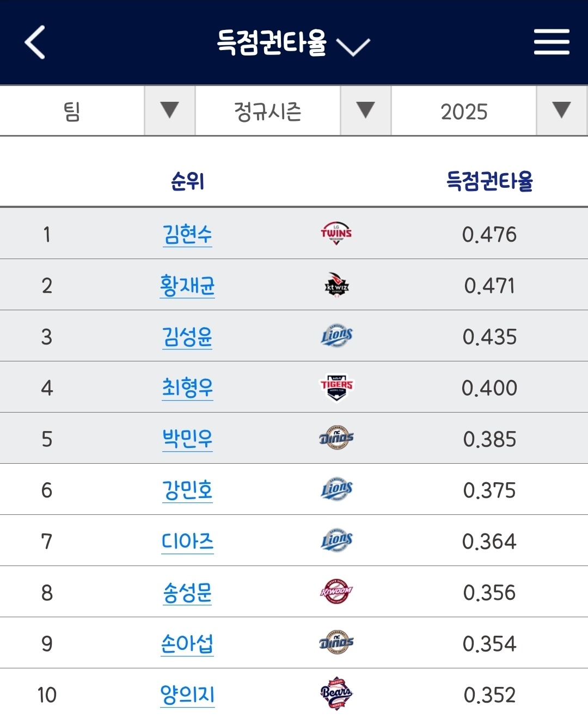Open player 손아섭's profile link

coord(187,644)
